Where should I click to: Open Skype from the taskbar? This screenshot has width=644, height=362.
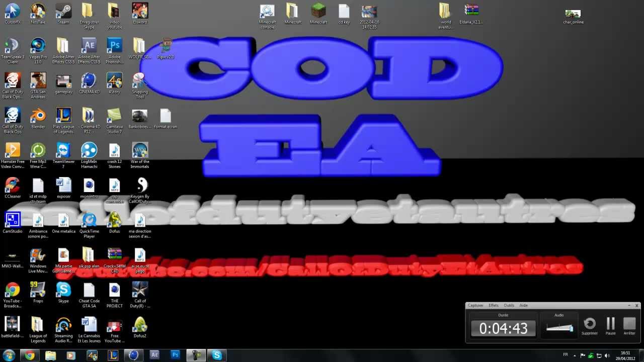(x=217, y=355)
